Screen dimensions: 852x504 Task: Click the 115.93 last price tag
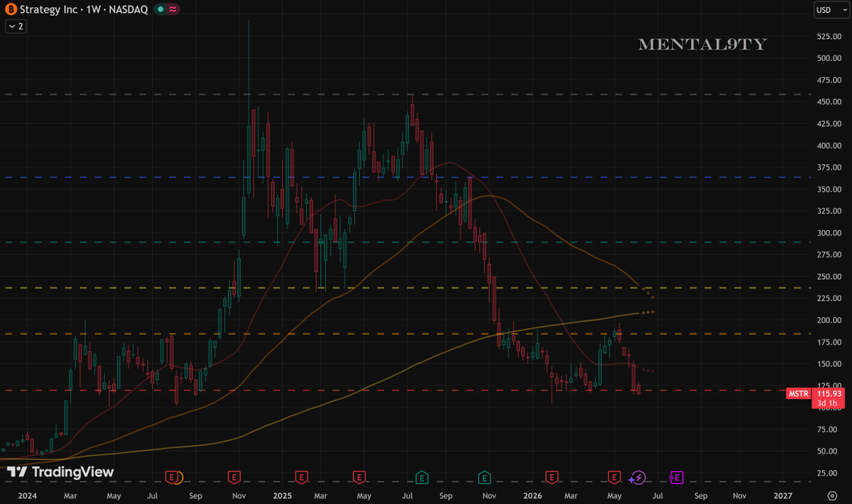829,393
